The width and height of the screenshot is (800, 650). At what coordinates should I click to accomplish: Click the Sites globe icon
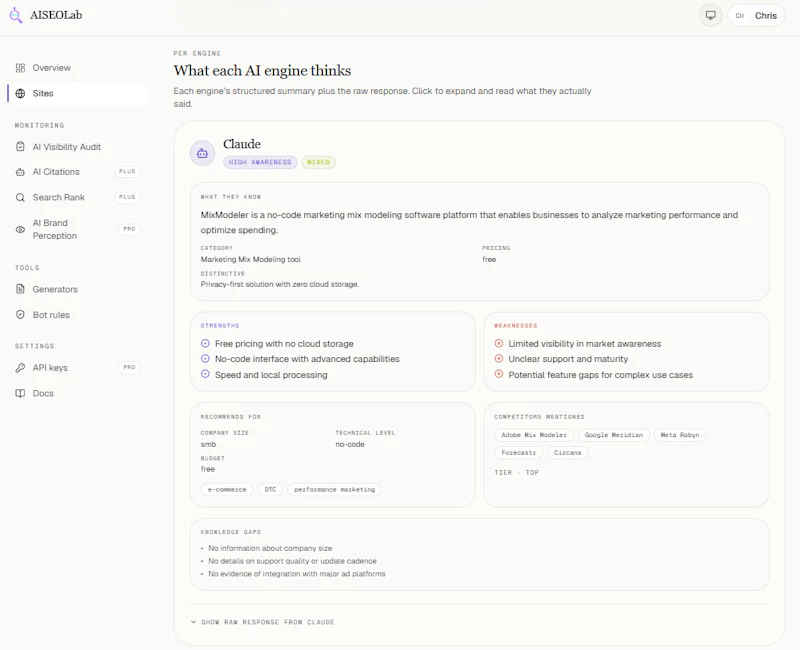(x=20, y=93)
